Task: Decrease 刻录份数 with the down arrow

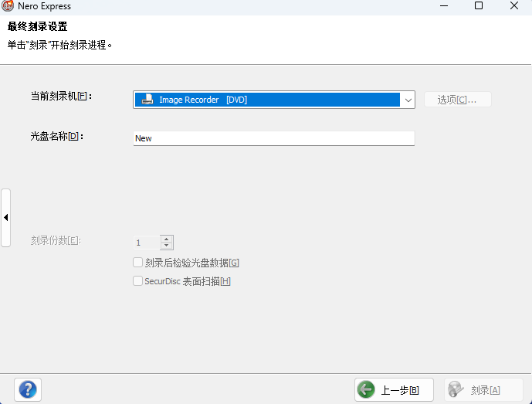Action: (x=167, y=246)
